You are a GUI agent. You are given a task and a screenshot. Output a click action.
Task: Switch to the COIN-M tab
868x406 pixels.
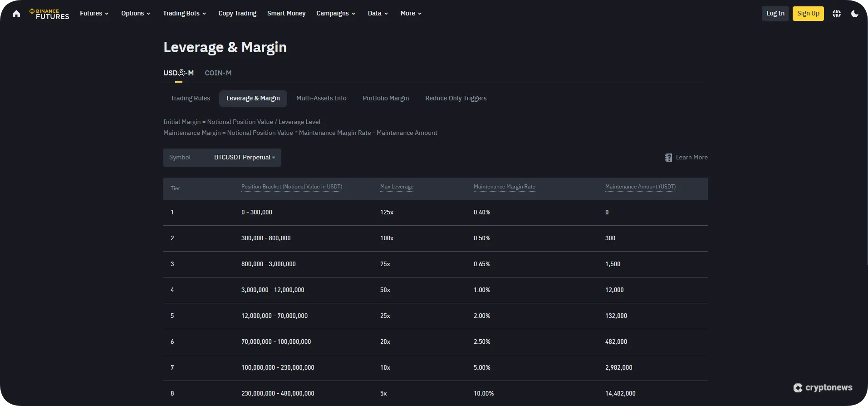[x=218, y=73]
